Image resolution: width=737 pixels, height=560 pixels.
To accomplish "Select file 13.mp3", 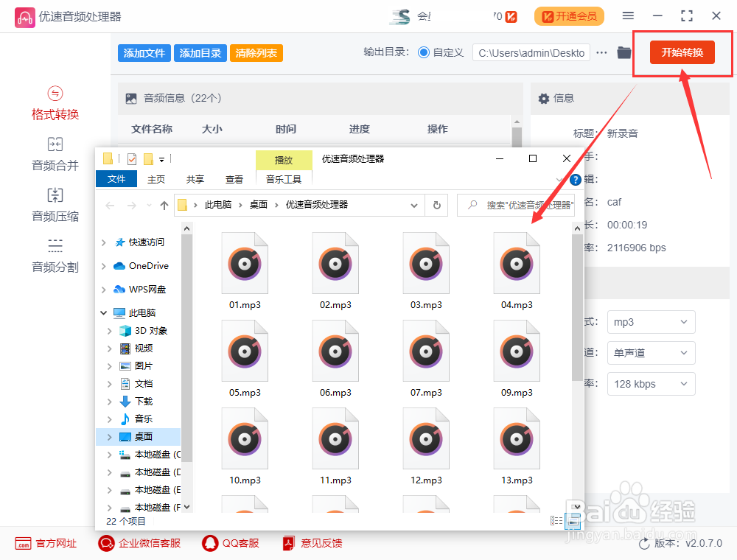I will pos(517,447).
